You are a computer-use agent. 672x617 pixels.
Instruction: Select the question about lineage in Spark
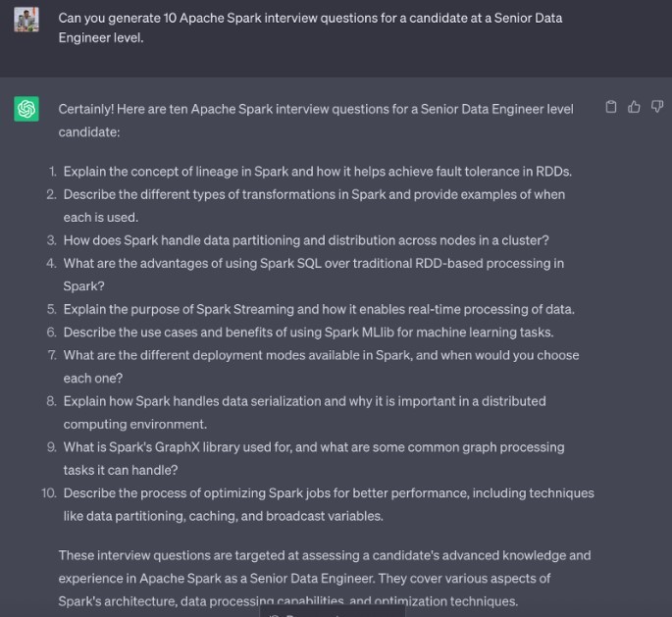coord(317,171)
